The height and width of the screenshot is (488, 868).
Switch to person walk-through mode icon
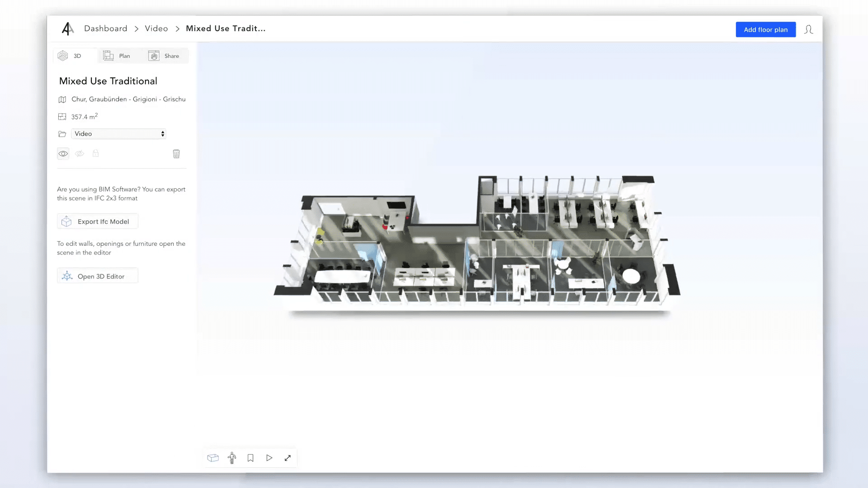point(232,458)
